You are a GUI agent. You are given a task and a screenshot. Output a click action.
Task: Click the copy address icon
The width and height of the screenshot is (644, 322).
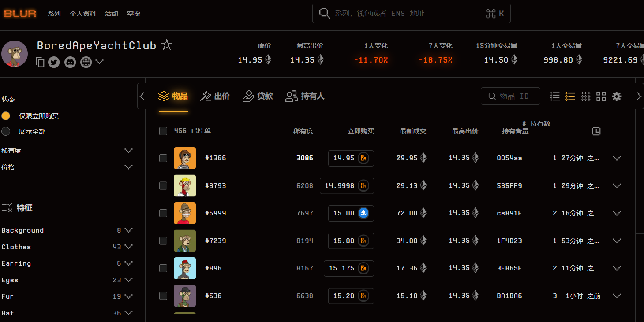[x=40, y=62]
